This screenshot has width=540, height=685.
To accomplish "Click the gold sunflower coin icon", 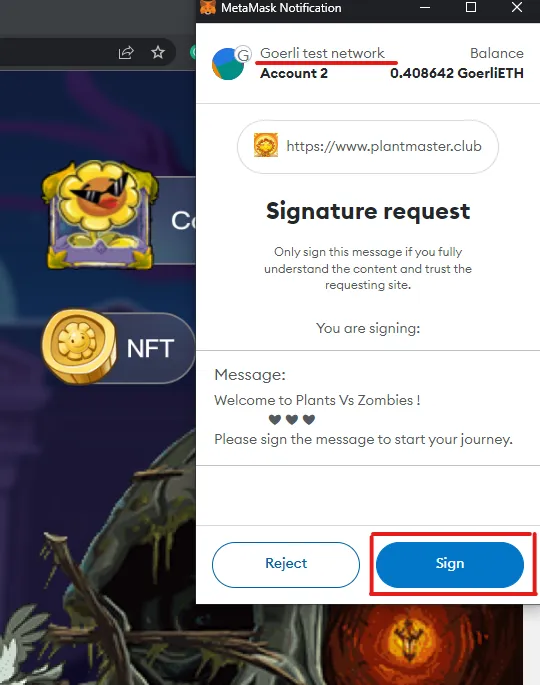I will tap(79, 347).
